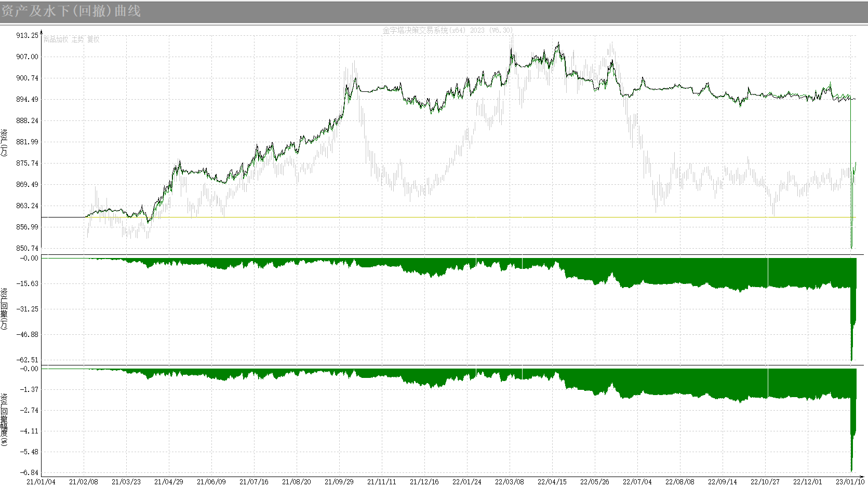Click the 资产回撤(万) vertical axis title

click(x=4, y=308)
